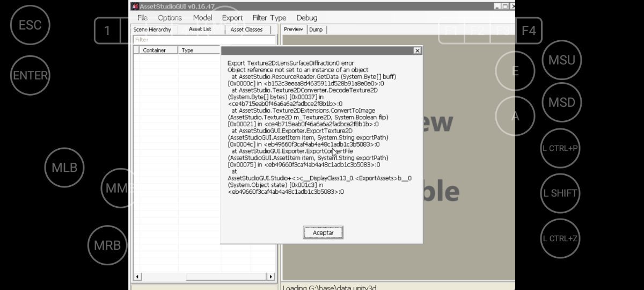Switch to the Asset Classes tab
This screenshot has height=290, width=644.
[x=247, y=30]
